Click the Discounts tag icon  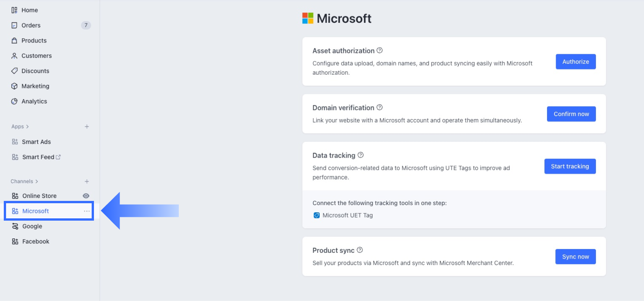tap(14, 71)
